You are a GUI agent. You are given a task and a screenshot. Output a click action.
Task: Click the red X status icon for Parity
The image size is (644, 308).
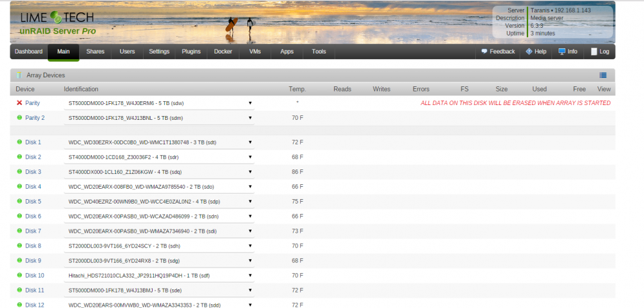click(x=19, y=103)
